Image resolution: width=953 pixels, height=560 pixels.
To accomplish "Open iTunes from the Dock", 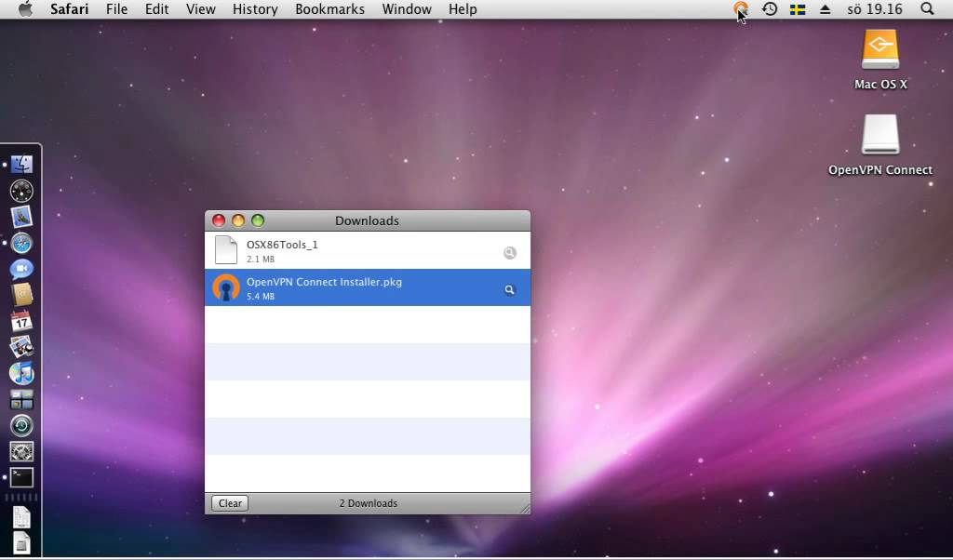I will pos(21,373).
